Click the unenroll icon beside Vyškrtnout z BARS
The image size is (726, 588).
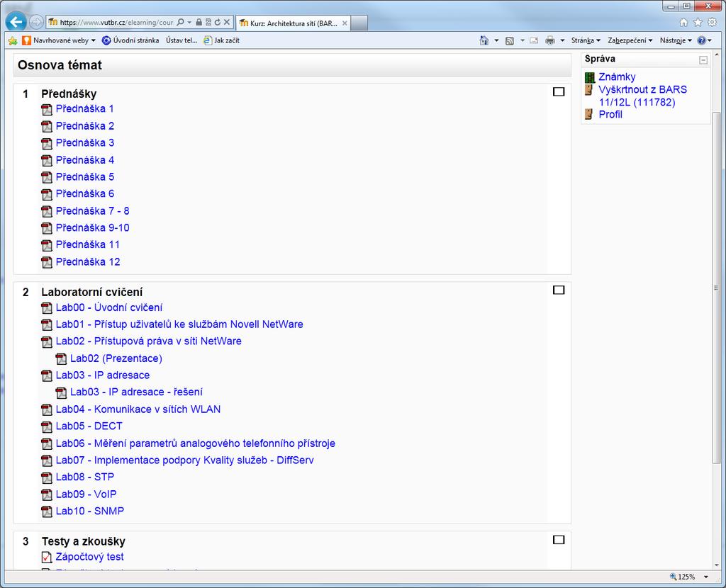point(589,90)
